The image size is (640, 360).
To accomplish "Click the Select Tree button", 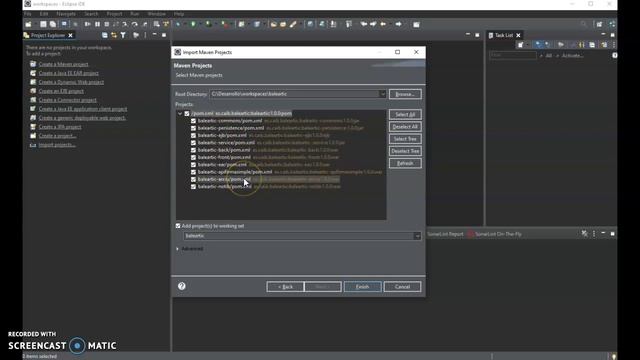I will click(x=405, y=139).
